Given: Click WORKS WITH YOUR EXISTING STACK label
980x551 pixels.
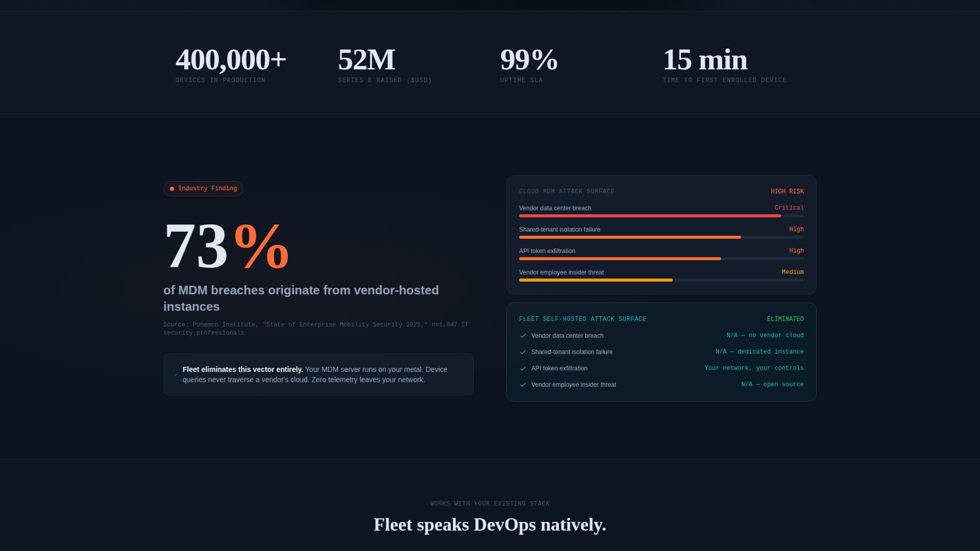Looking at the screenshot, I should [x=490, y=504].
